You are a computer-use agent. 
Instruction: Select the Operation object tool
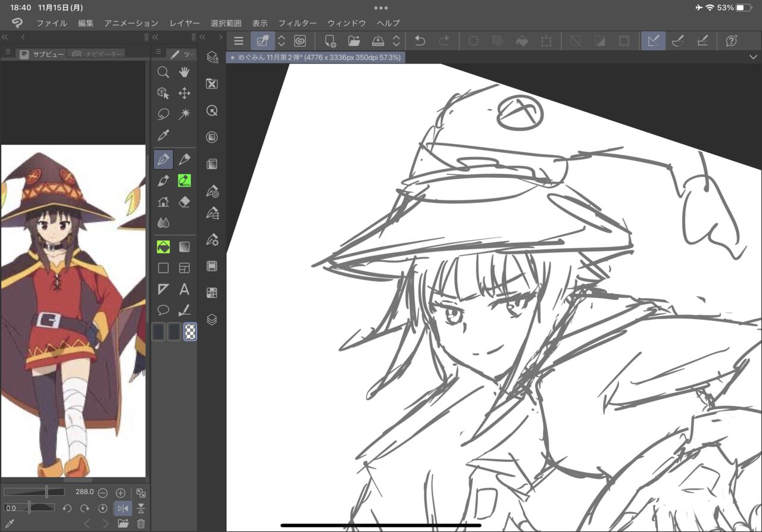pos(163,93)
